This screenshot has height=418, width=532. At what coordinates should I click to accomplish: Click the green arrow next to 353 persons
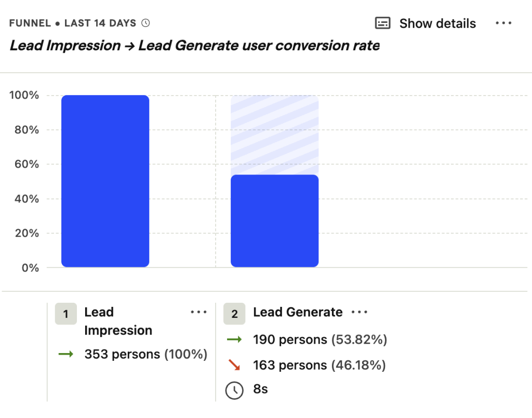pyautogui.click(x=66, y=354)
